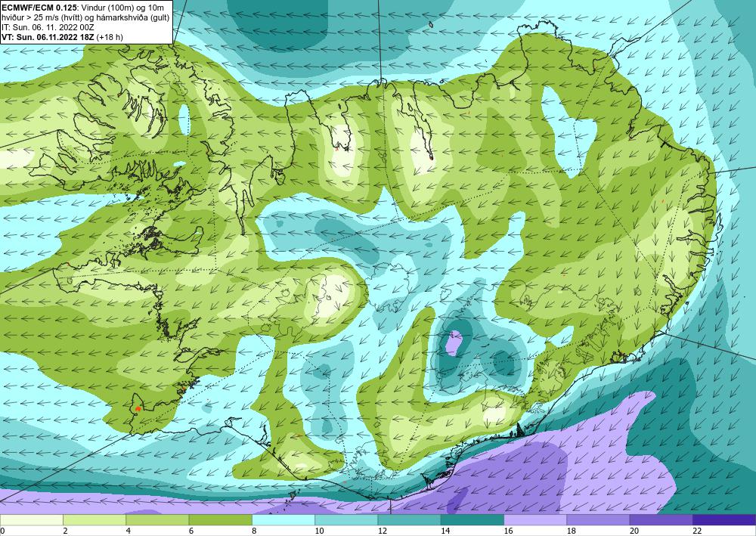Click the legend scale label '8'

(254, 531)
